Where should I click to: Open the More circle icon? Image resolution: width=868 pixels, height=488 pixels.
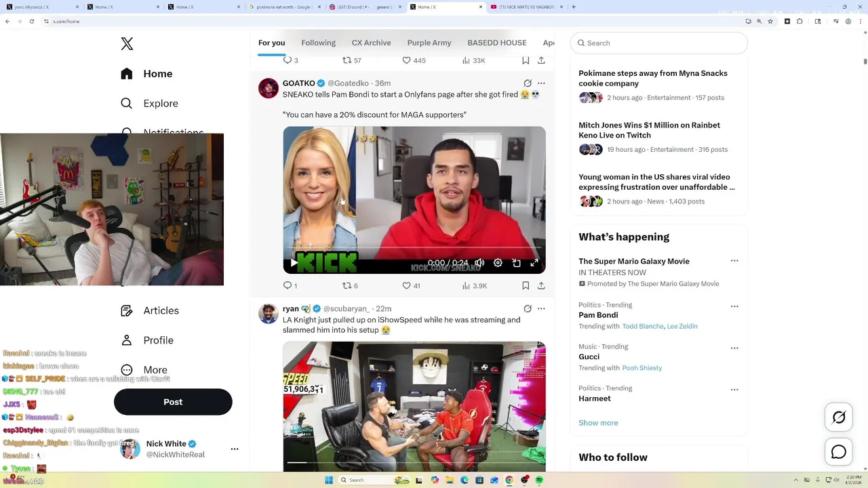(127, 370)
